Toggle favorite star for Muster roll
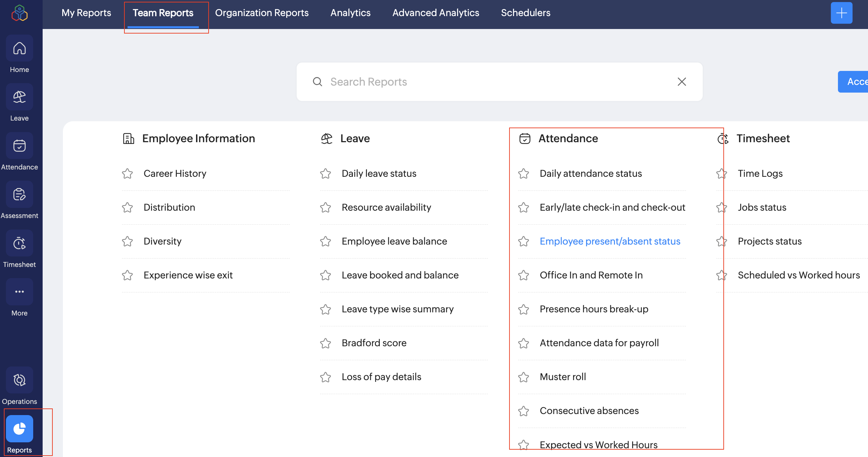868x457 pixels. click(523, 377)
